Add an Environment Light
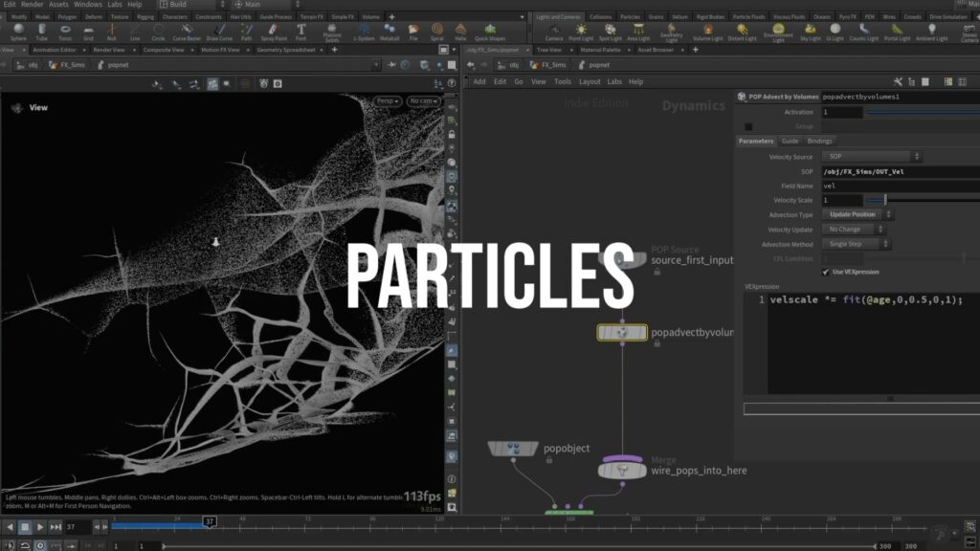Viewport: 980px width, 551px height. [x=778, y=32]
